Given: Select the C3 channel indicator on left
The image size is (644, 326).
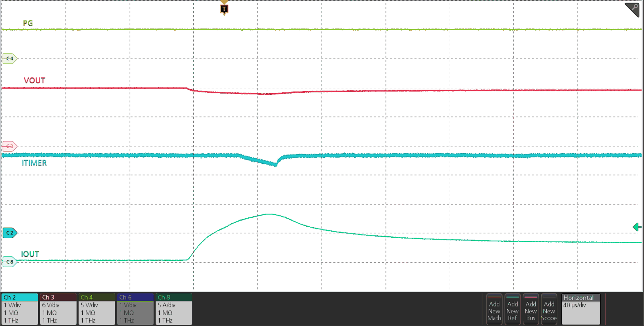Looking at the screenshot, I should tap(9, 146).
